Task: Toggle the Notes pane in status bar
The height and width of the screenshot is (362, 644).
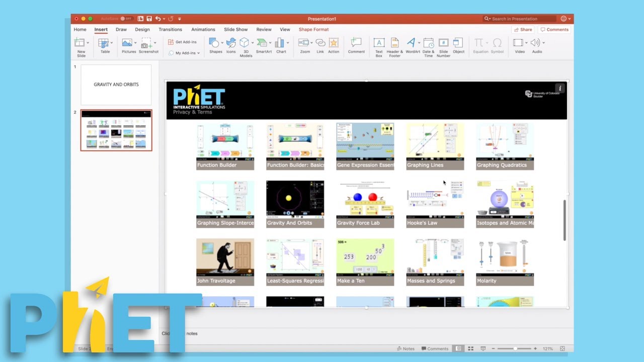Action: [x=406, y=348]
